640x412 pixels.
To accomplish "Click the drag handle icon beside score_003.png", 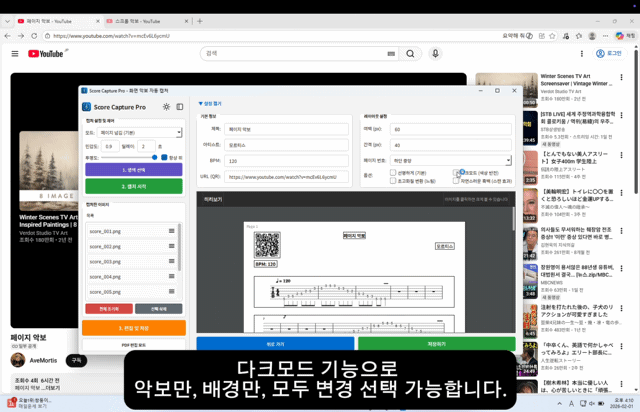I will point(171,261).
